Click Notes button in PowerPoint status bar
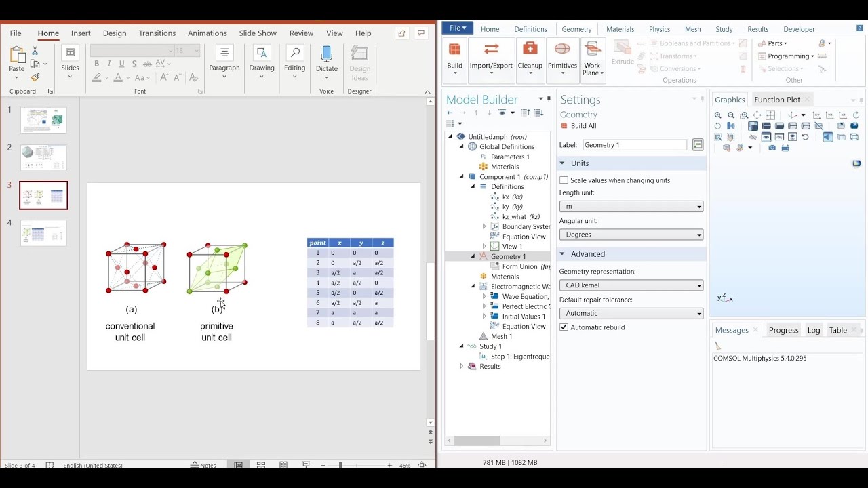Viewport: 868px width, 488px height. pos(203,465)
